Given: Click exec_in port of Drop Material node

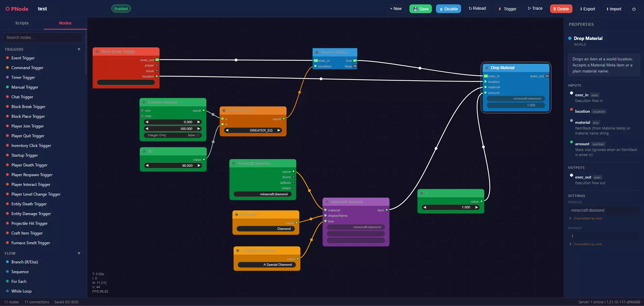Looking at the screenshot, I should 486,76.
